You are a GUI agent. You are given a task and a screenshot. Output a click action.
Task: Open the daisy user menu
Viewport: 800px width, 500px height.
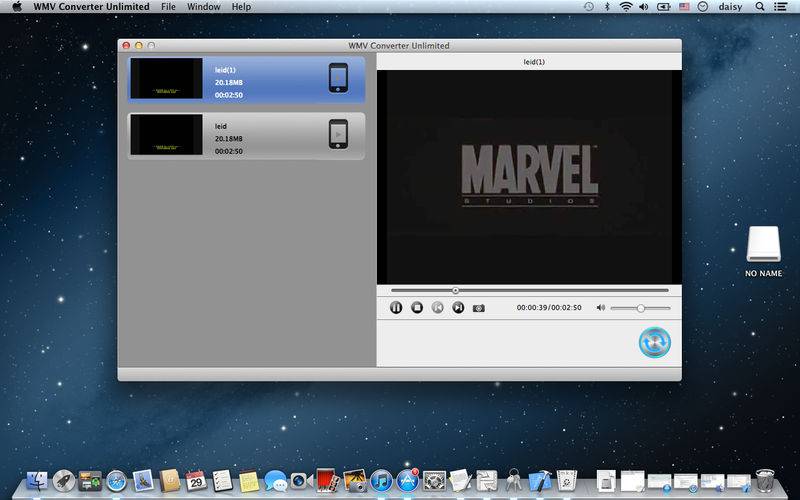coord(730,7)
